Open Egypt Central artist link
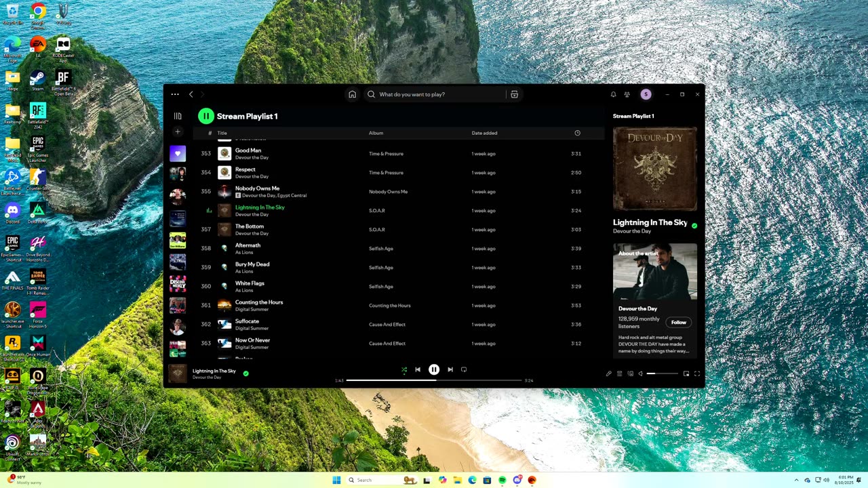The image size is (868, 488). 292,195
